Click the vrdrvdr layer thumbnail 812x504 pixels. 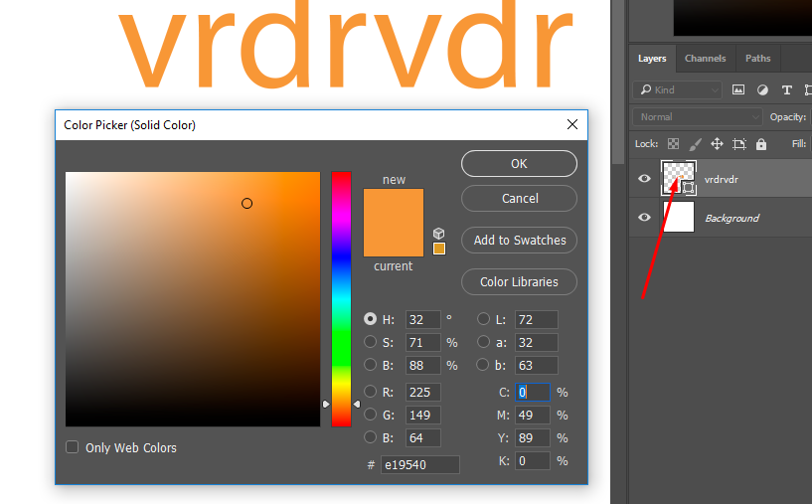(679, 178)
